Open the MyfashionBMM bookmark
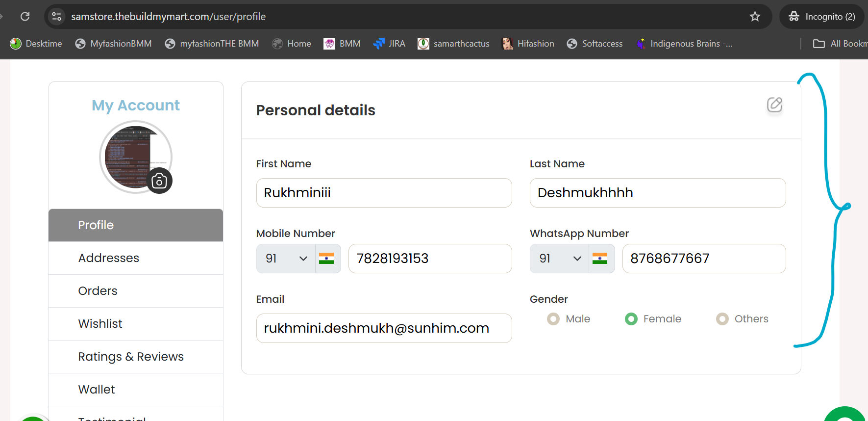 click(113, 44)
